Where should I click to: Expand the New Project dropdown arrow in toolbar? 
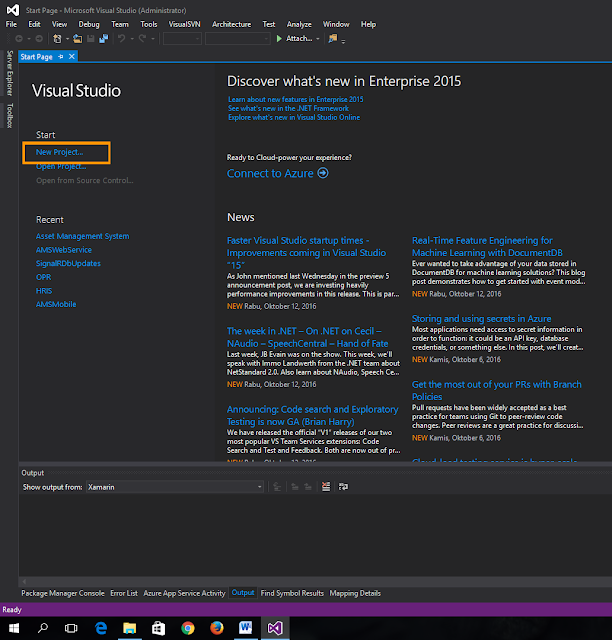[67, 39]
